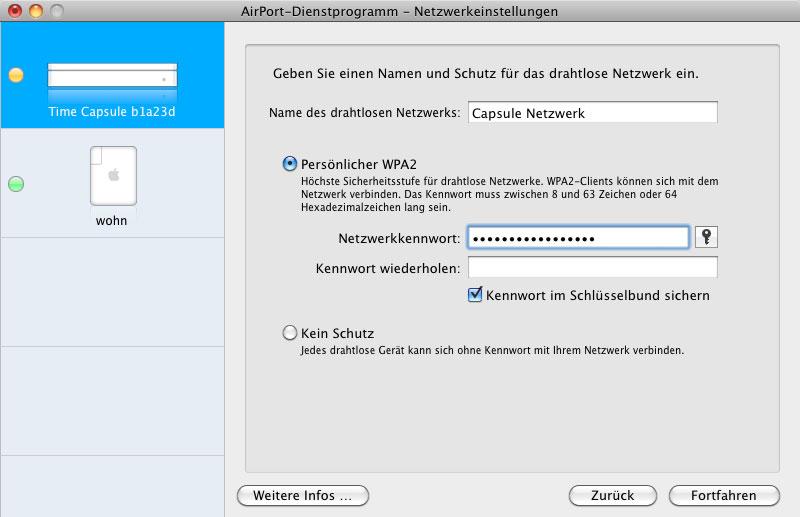Click the Persönlicher WPA2 label text

click(x=359, y=164)
